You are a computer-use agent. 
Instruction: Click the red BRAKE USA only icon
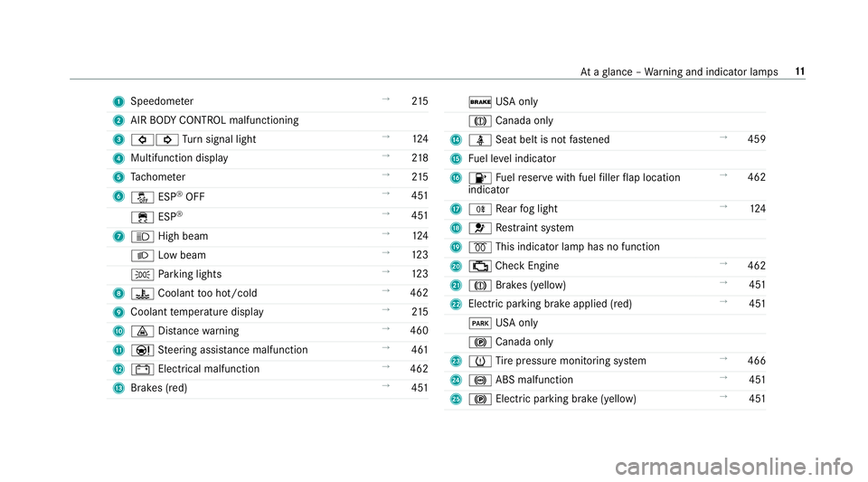coord(477,101)
